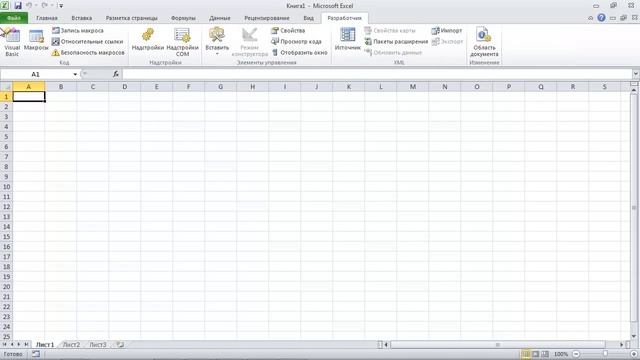Screen dimensions: 640x360
Task: Click the zoom out minus button
Action: [x=576, y=354]
